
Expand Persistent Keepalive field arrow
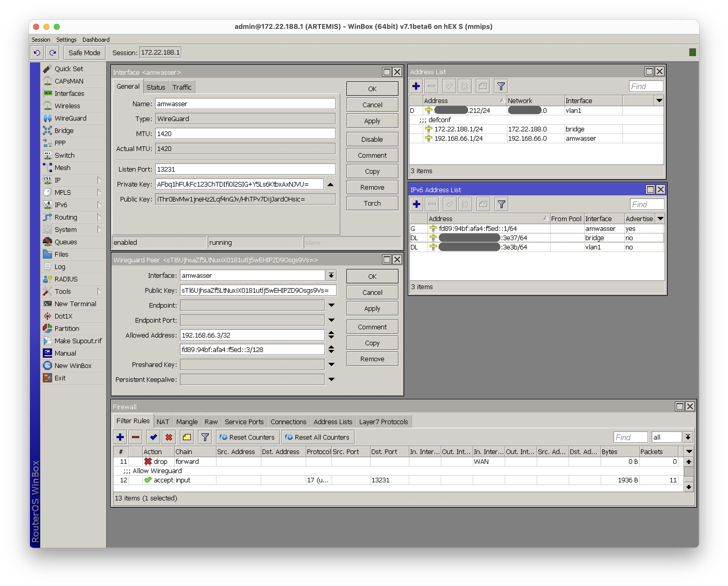pyautogui.click(x=331, y=379)
